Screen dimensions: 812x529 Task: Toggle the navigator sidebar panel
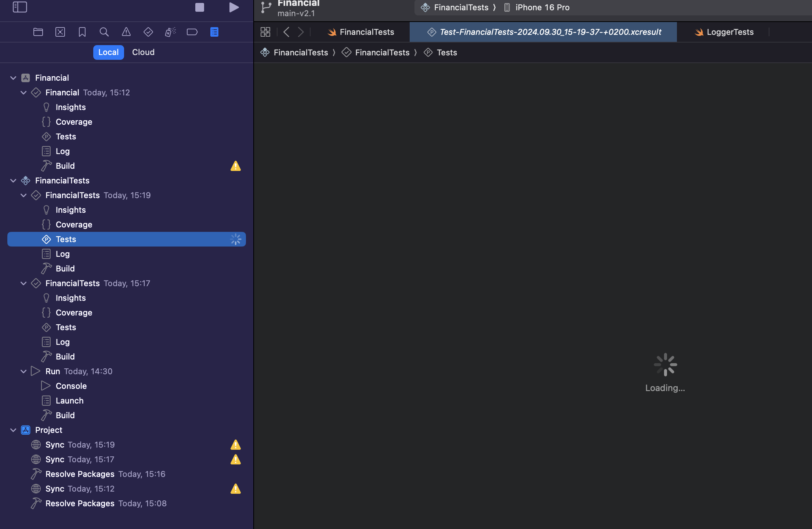[20, 7]
